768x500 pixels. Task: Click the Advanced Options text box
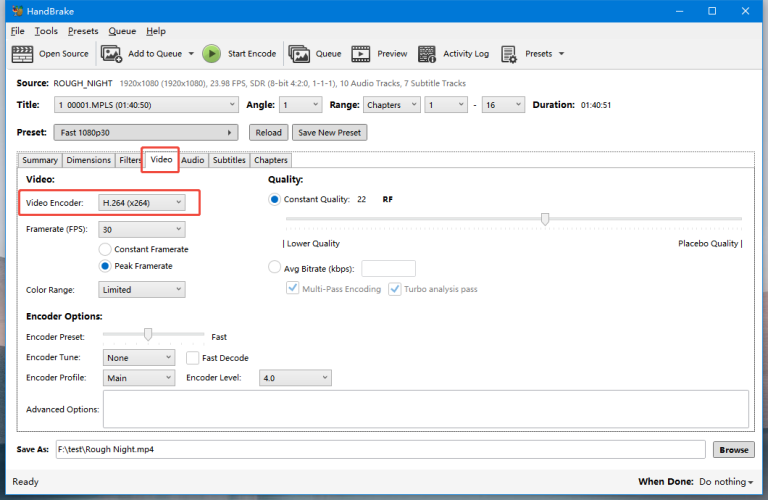(426, 409)
